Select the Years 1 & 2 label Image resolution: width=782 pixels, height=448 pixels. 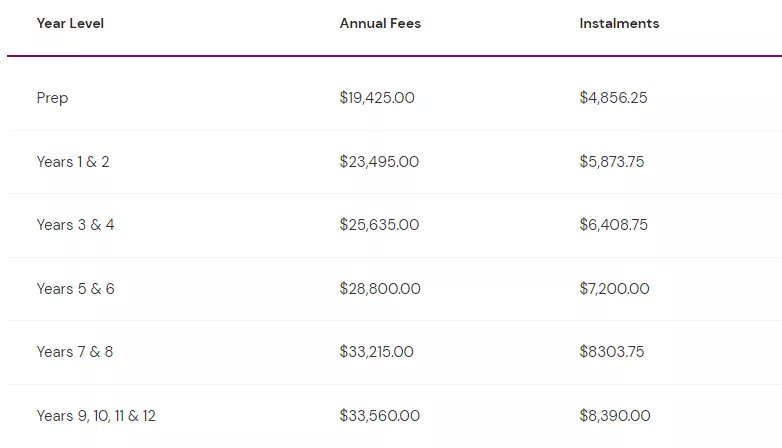tap(73, 162)
